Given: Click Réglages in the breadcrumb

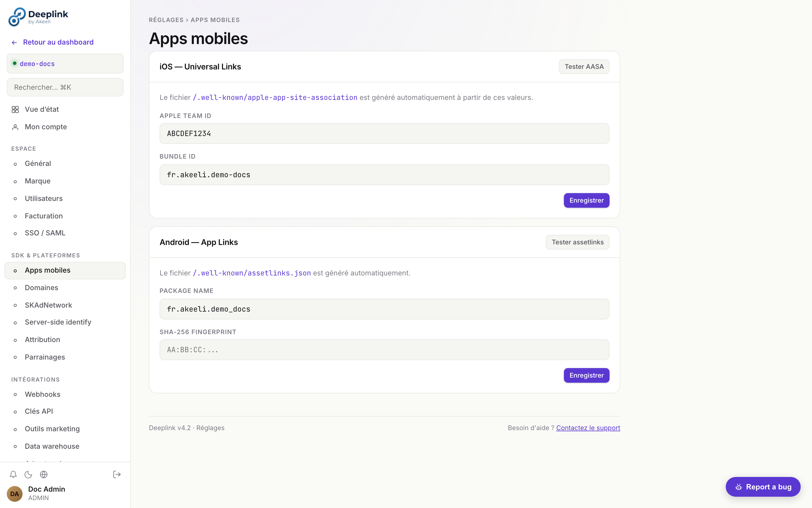Looking at the screenshot, I should pyautogui.click(x=166, y=20).
